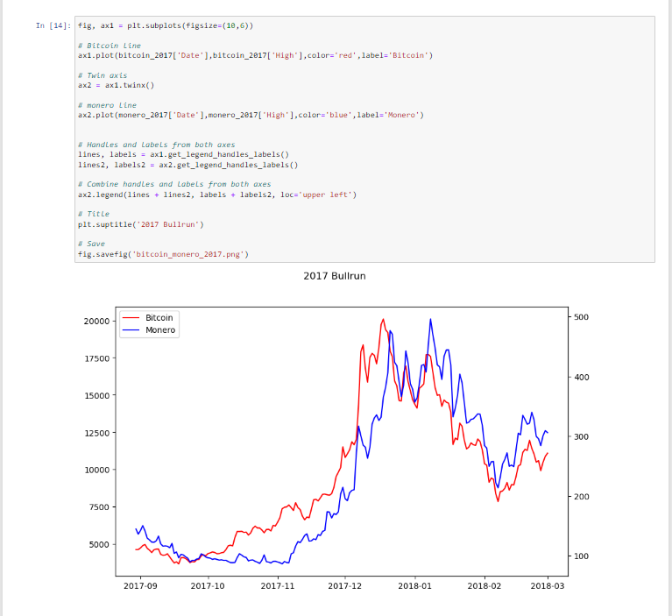Click the '# Bitcoin line' comment
Screen dimensions: 672x616
(x=109, y=45)
